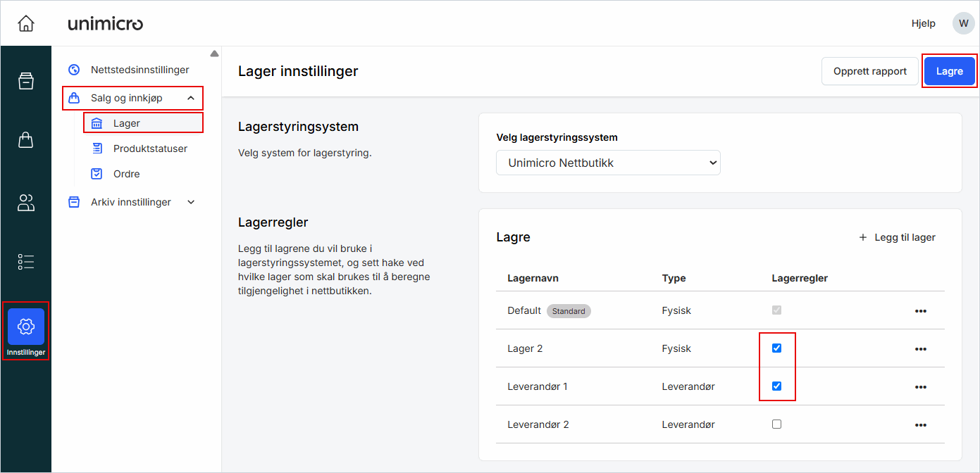Click the home icon in top-left corner
The width and height of the screenshot is (980, 473).
click(26, 23)
